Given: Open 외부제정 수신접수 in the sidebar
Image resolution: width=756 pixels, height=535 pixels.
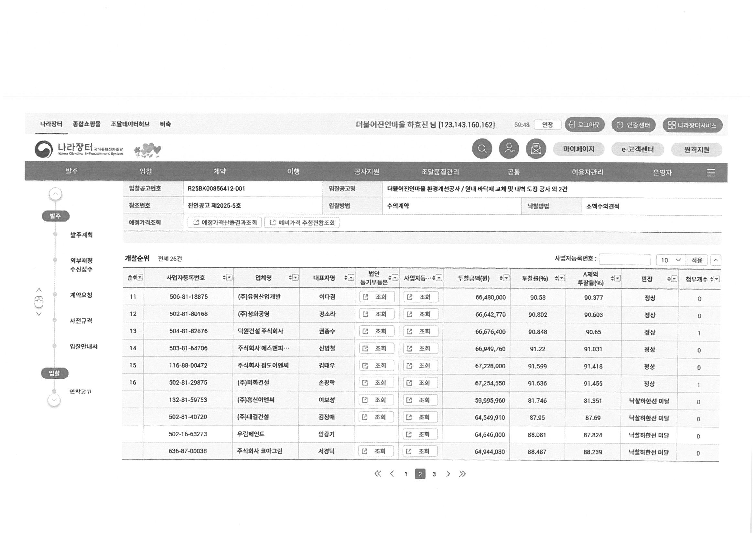Looking at the screenshot, I should click(x=81, y=265).
